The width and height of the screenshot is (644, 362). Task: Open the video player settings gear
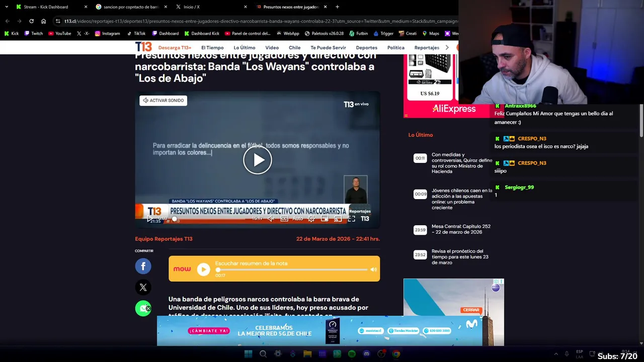point(311,219)
